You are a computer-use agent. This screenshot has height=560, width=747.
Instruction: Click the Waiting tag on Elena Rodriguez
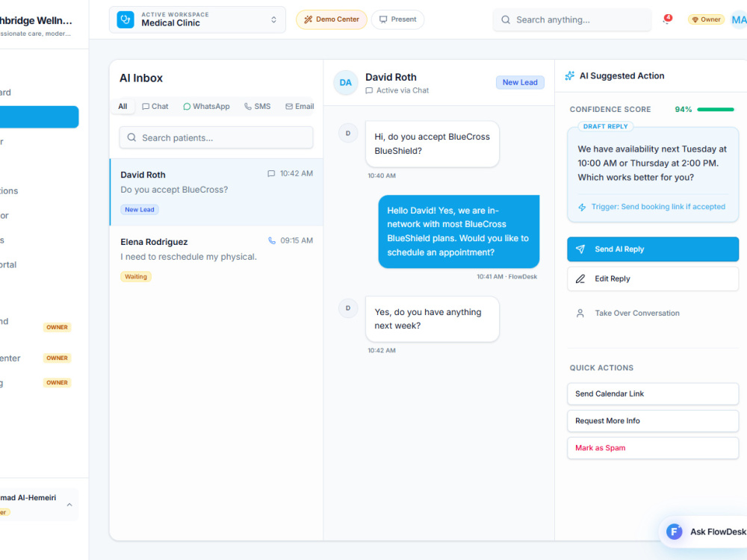136,277
